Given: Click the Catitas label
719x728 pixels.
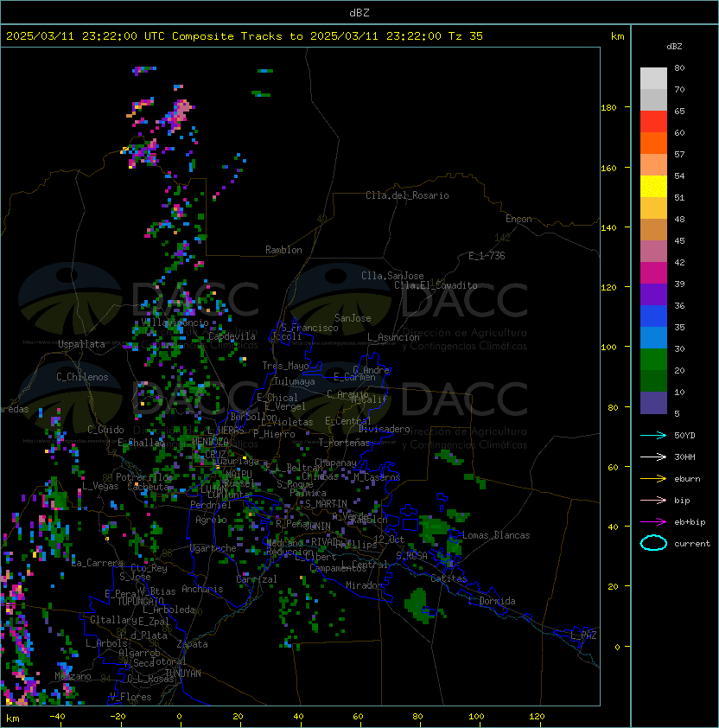Looking at the screenshot, I should [449, 578].
